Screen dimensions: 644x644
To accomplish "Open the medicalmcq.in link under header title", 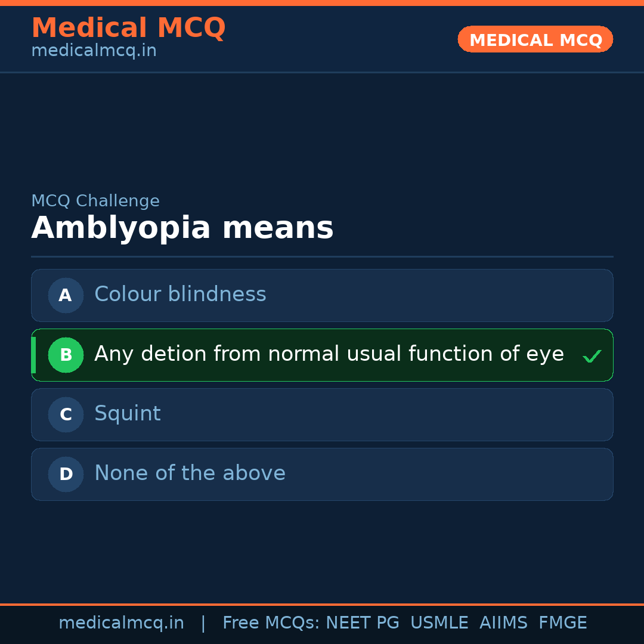I will pyautogui.click(x=94, y=51).
